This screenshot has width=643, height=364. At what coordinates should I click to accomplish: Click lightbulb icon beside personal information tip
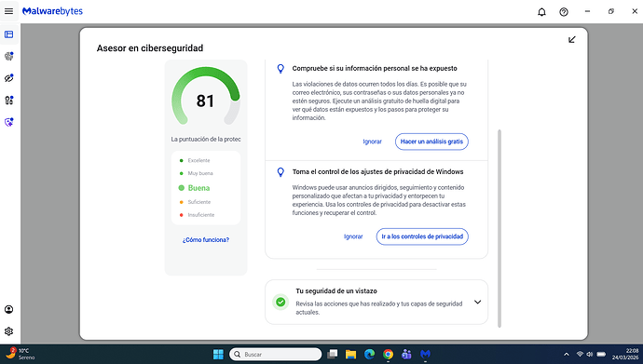point(280,69)
